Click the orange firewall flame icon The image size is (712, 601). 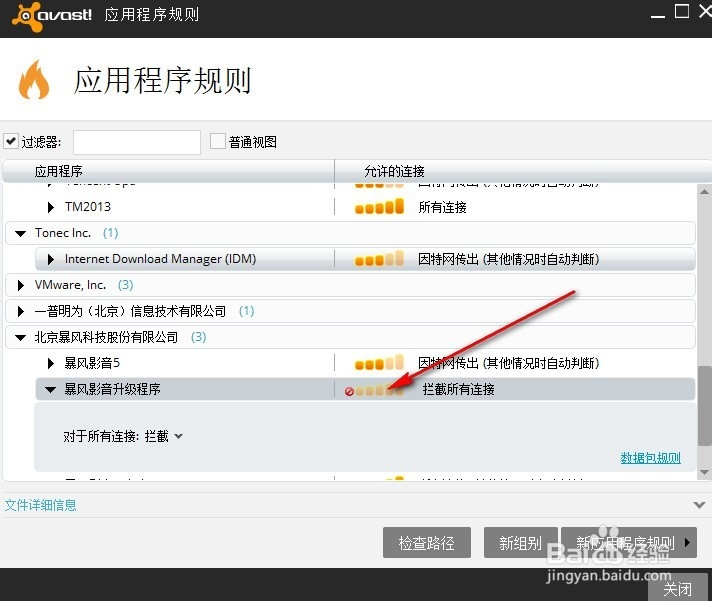point(34,80)
